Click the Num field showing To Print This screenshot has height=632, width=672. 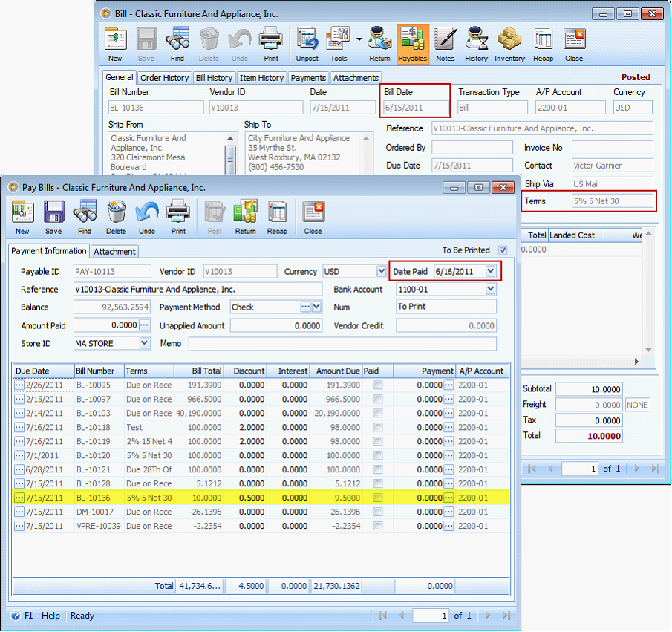pos(446,307)
